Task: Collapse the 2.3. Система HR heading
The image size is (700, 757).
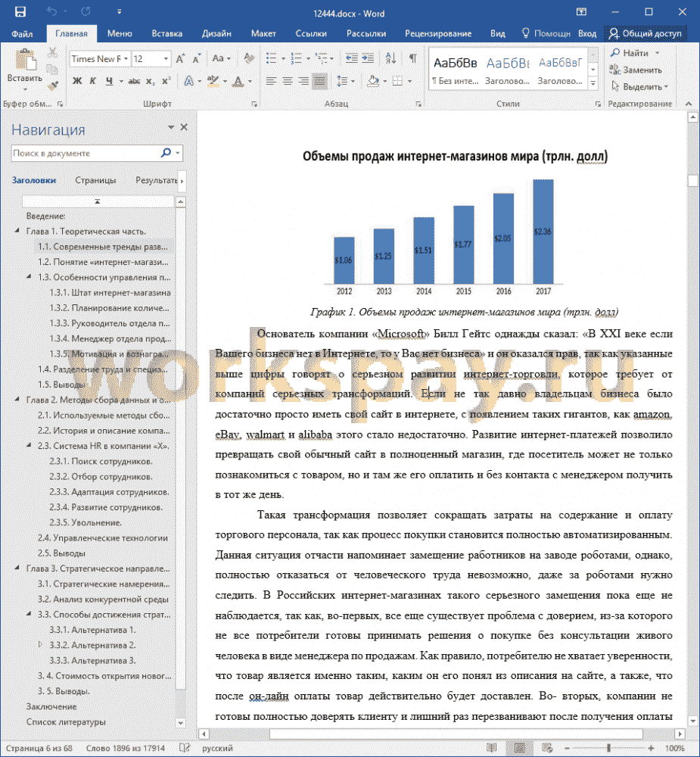Action: 29,446
